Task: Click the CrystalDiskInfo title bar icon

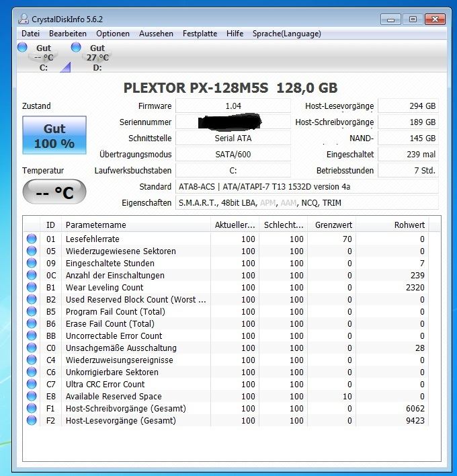Action: (24, 19)
